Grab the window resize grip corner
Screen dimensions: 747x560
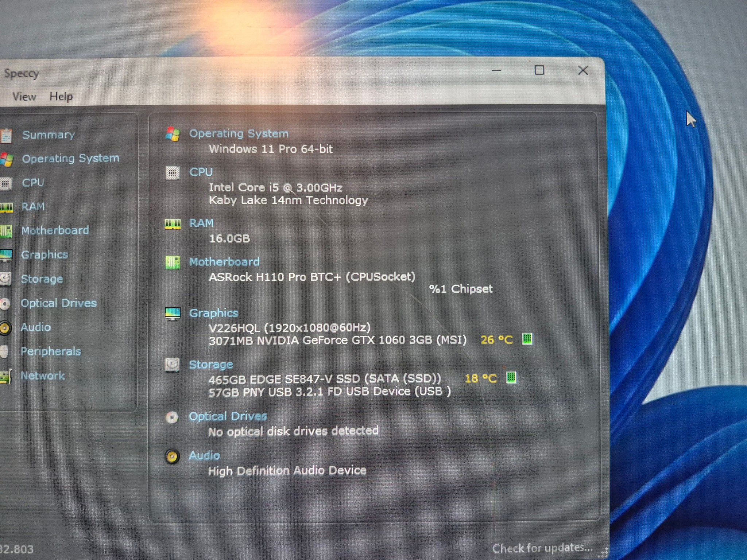[x=603, y=553]
